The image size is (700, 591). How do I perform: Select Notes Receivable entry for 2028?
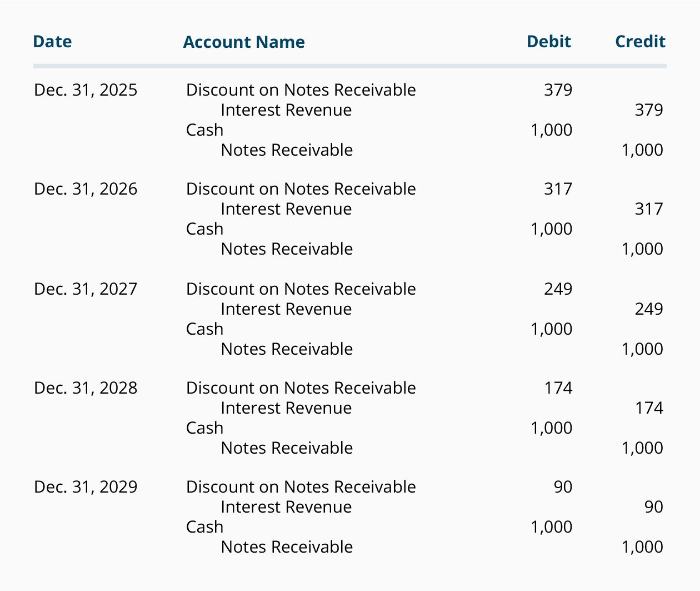[x=287, y=448]
